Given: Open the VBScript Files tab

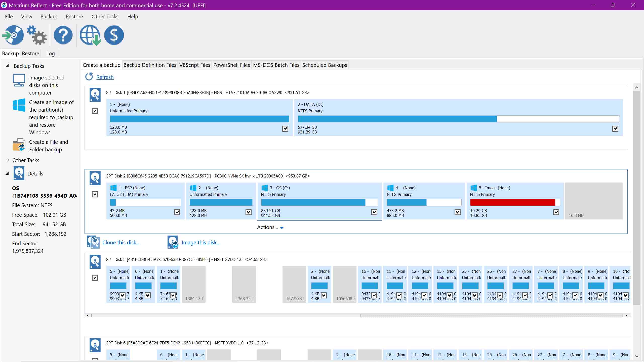Looking at the screenshot, I should [195, 65].
